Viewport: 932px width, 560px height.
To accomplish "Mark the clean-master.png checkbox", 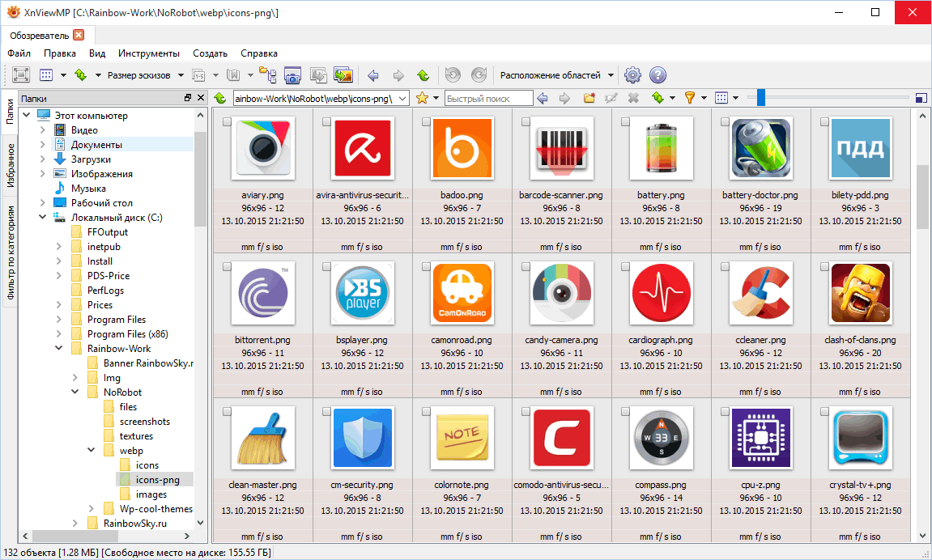I will [x=227, y=412].
